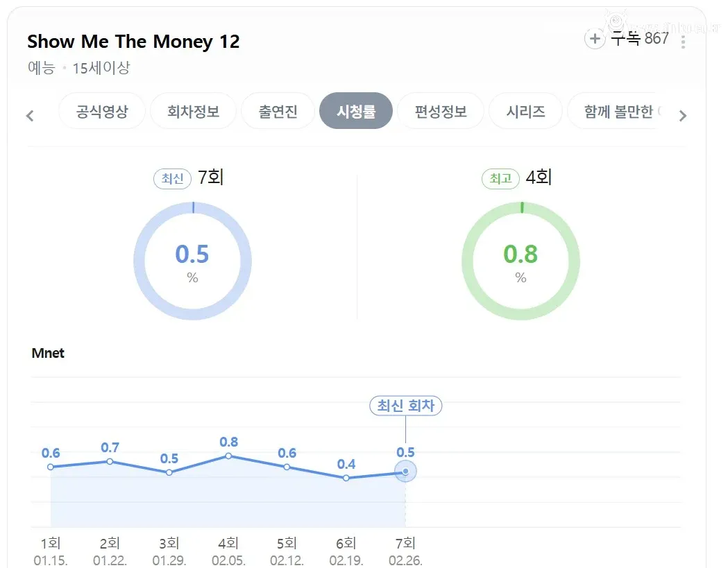Open the 편성정보 tab
728x568 pixels.
pos(440,111)
